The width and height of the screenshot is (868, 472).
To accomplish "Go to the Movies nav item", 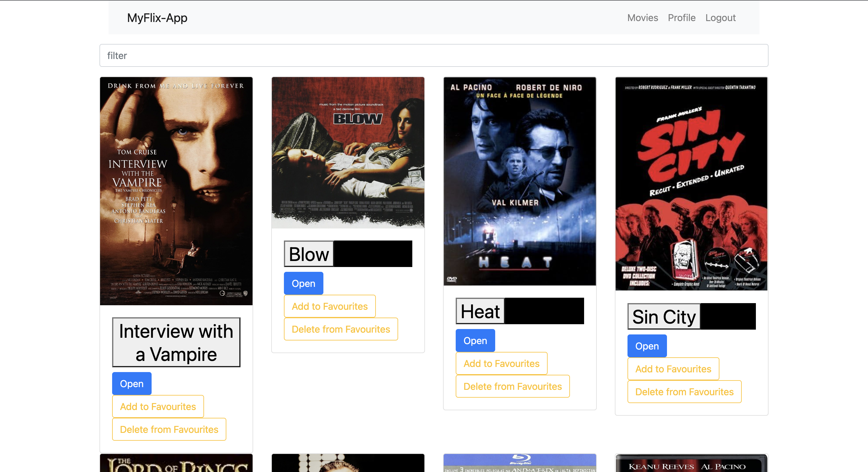I will [x=642, y=17].
